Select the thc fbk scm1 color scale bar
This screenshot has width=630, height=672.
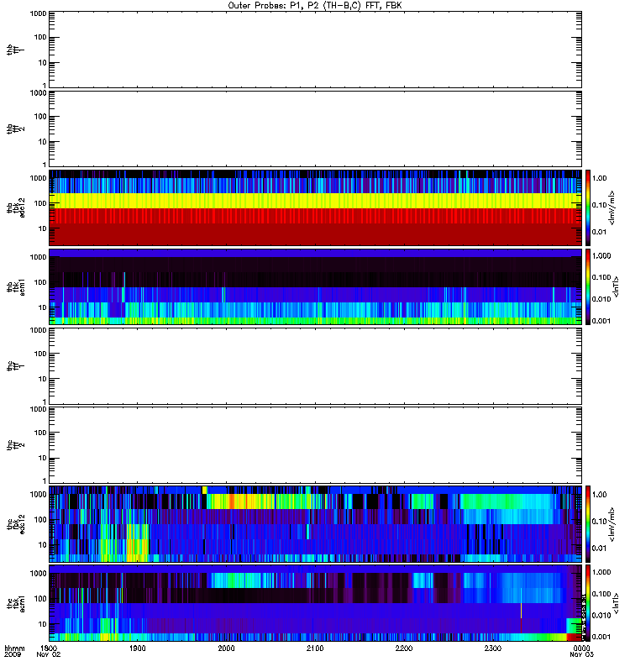click(x=588, y=603)
